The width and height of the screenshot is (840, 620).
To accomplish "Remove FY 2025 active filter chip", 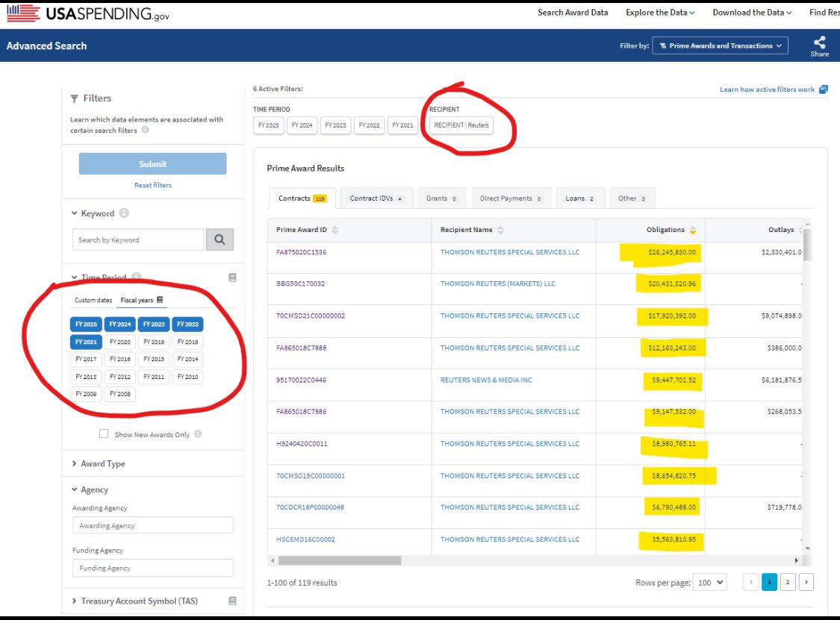I will pyautogui.click(x=268, y=125).
